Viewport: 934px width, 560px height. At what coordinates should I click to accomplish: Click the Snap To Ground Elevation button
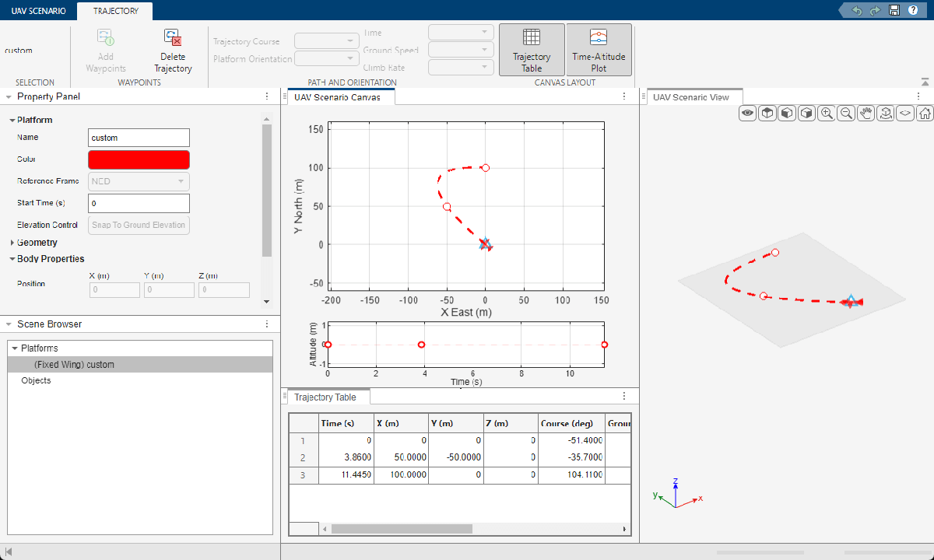pyautogui.click(x=139, y=224)
